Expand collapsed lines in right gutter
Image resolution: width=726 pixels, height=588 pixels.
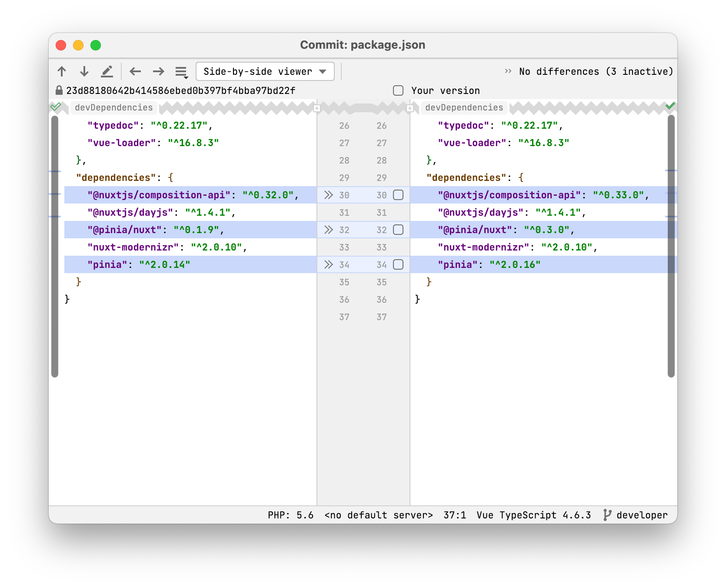[x=410, y=108]
